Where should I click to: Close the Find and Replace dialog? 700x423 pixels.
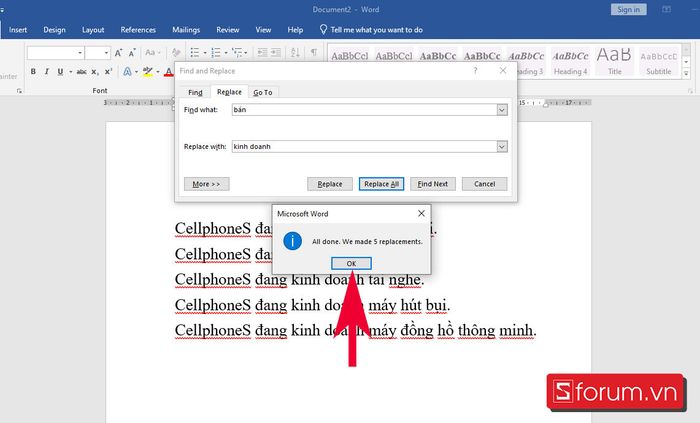pyautogui.click(x=503, y=70)
